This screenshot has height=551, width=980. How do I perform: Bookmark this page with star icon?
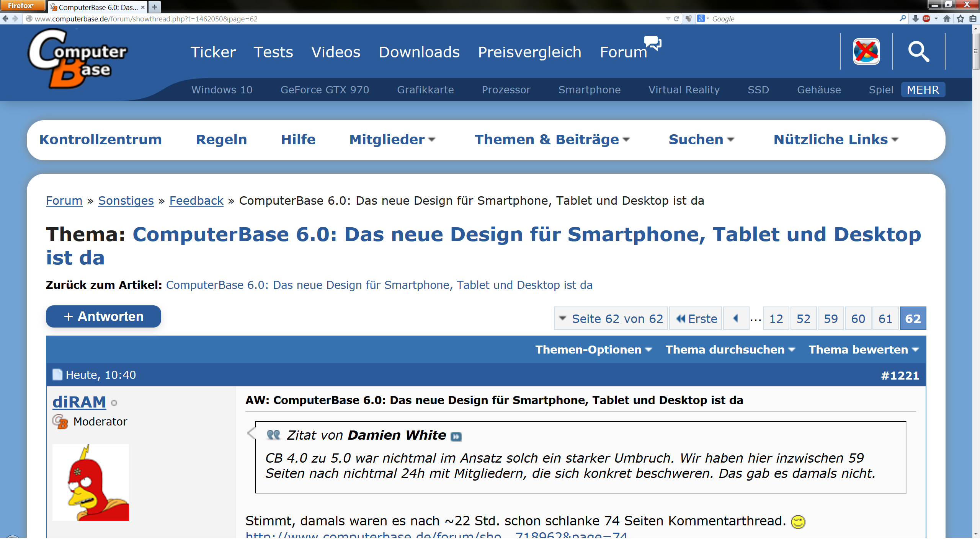click(x=960, y=18)
